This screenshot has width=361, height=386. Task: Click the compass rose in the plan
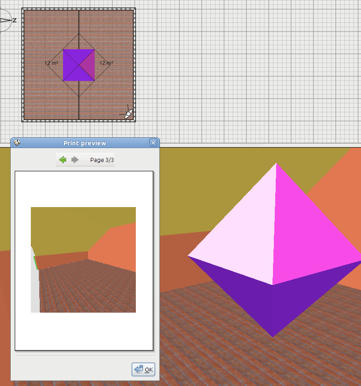click(x=5, y=20)
